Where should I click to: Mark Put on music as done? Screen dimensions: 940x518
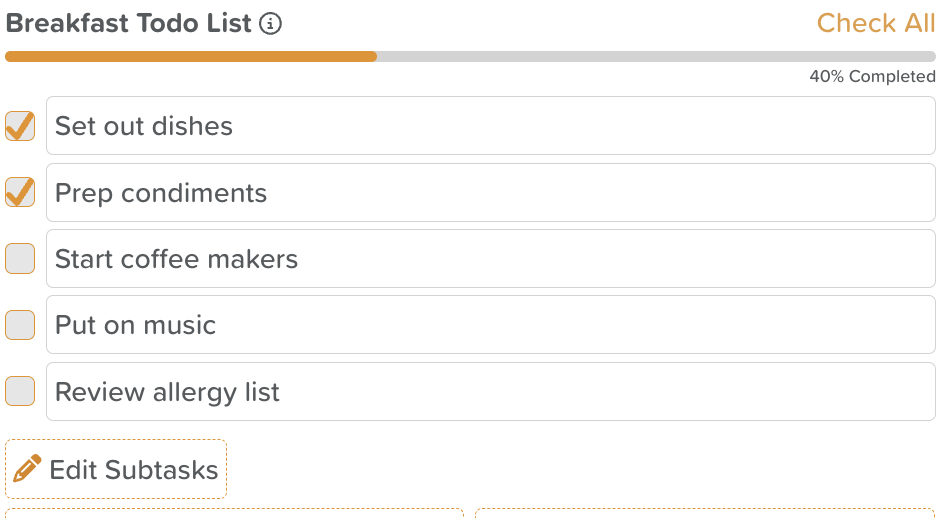(x=20, y=325)
